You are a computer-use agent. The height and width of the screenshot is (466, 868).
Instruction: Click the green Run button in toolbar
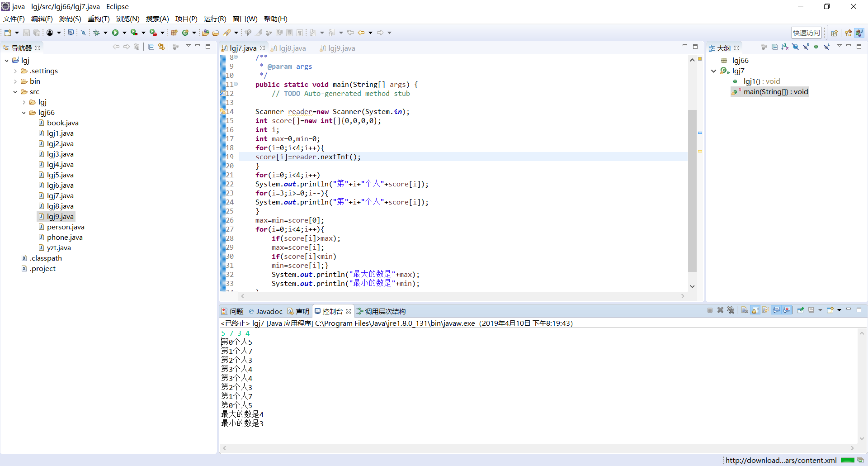click(x=115, y=33)
